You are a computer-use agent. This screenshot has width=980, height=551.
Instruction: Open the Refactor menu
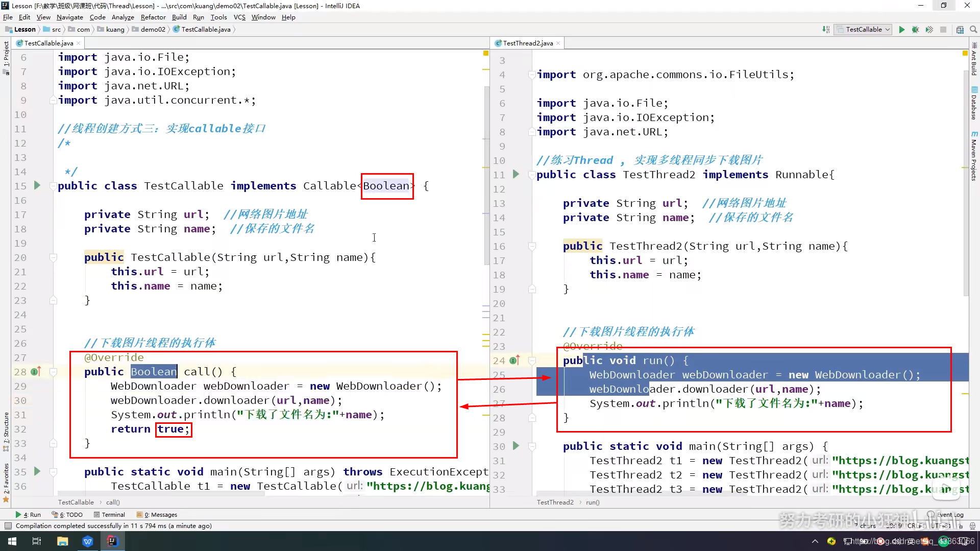pyautogui.click(x=153, y=17)
